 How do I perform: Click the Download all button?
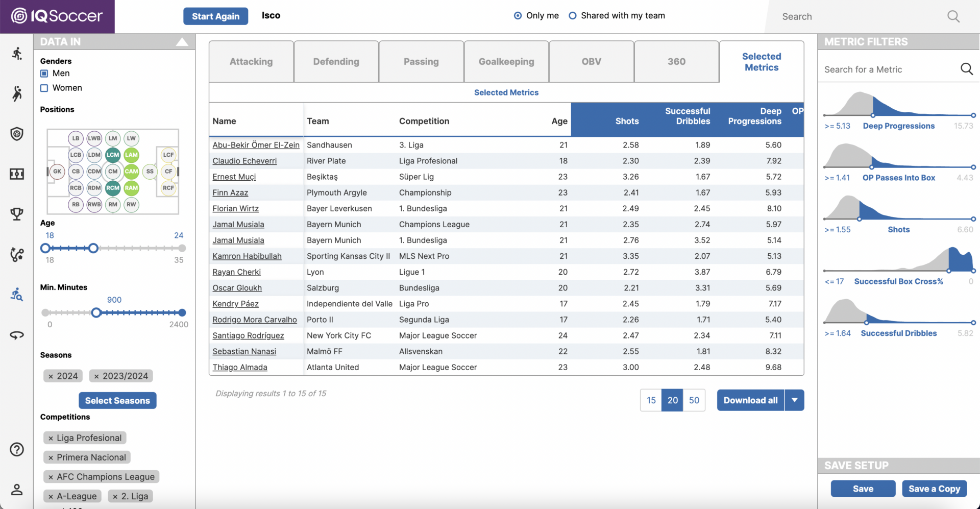(x=750, y=400)
